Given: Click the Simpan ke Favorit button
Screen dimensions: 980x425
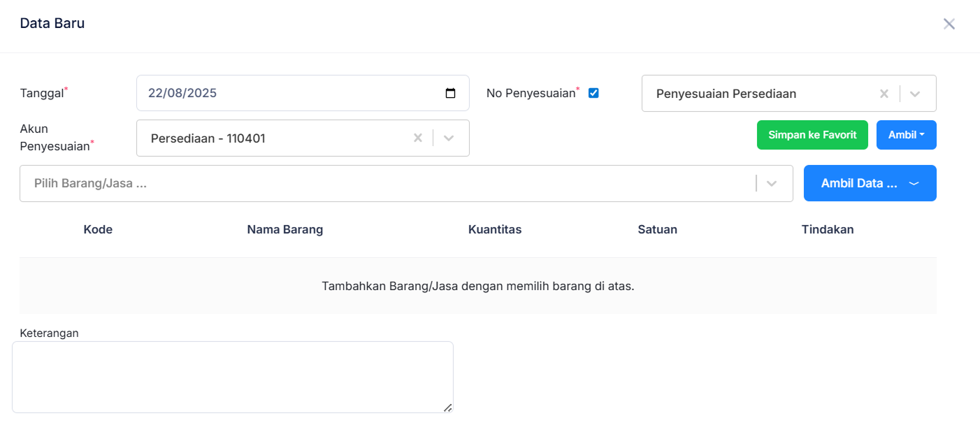Looking at the screenshot, I should (x=812, y=134).
